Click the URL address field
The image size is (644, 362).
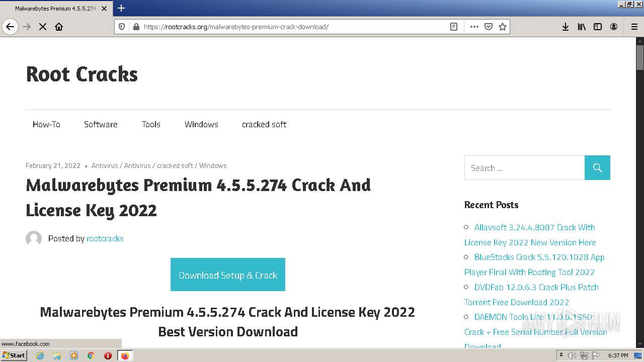click(294, 27)
